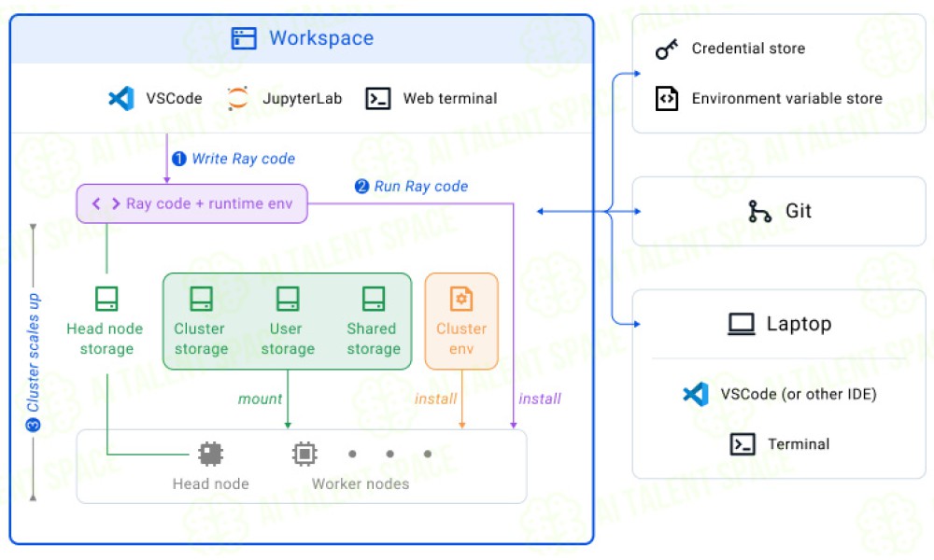Click the 'Laptop' heading
This screenshot has width=934, height=560.
[799, 325]
